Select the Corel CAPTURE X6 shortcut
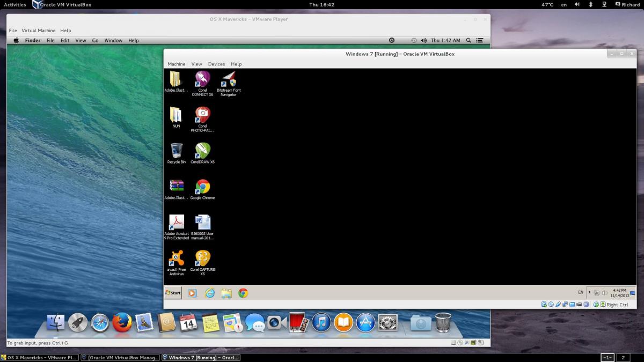 click(x=202, y=263)
